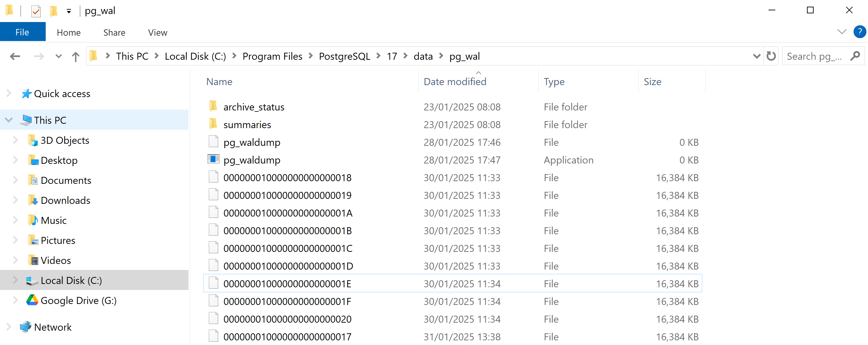
Task: Go back with the back arrow
Action: (x=15, y=56)
